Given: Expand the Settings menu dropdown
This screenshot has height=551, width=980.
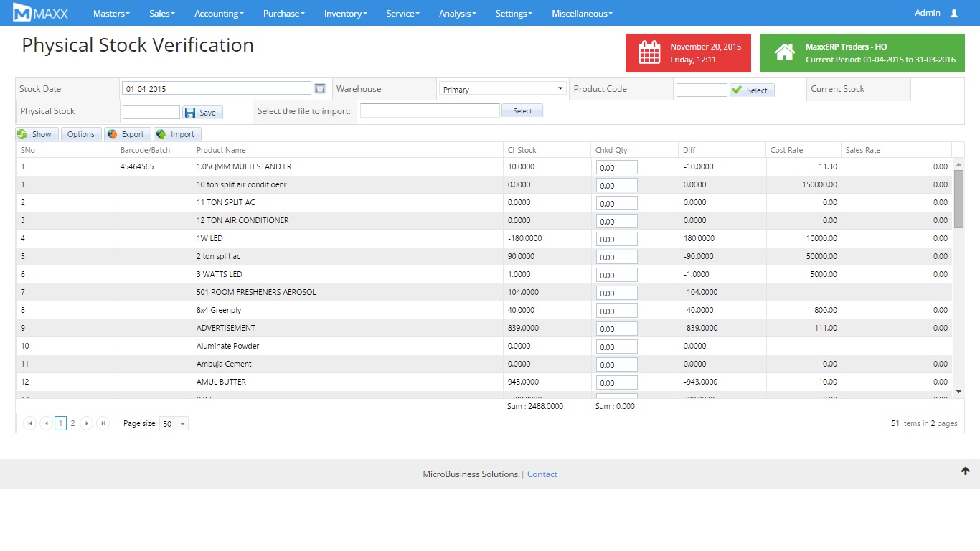Looking at the screenshot, I should click(x=514, y=14).
